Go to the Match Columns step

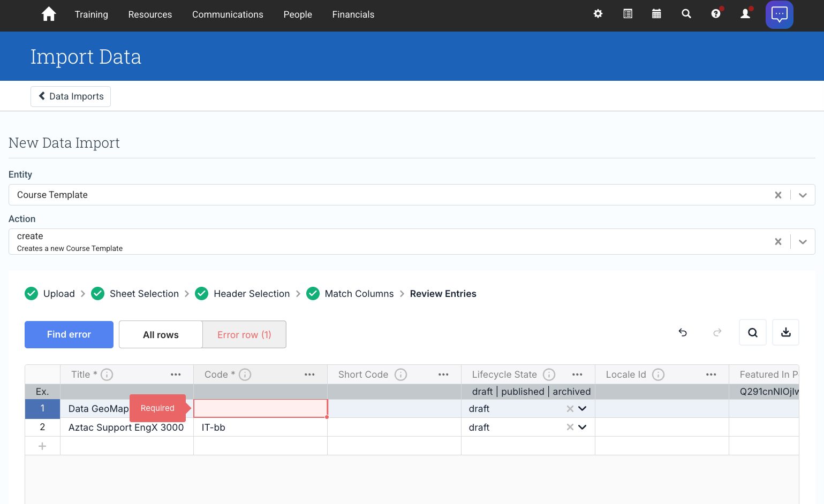point(350,294)
